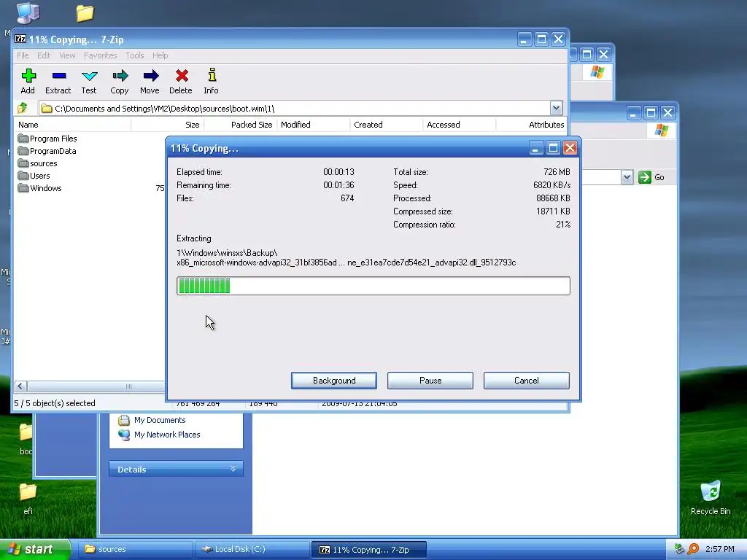This screenshot has width=747, height=560.
Task: Click the Test archive toolbar icon
Action: [89, 82]
